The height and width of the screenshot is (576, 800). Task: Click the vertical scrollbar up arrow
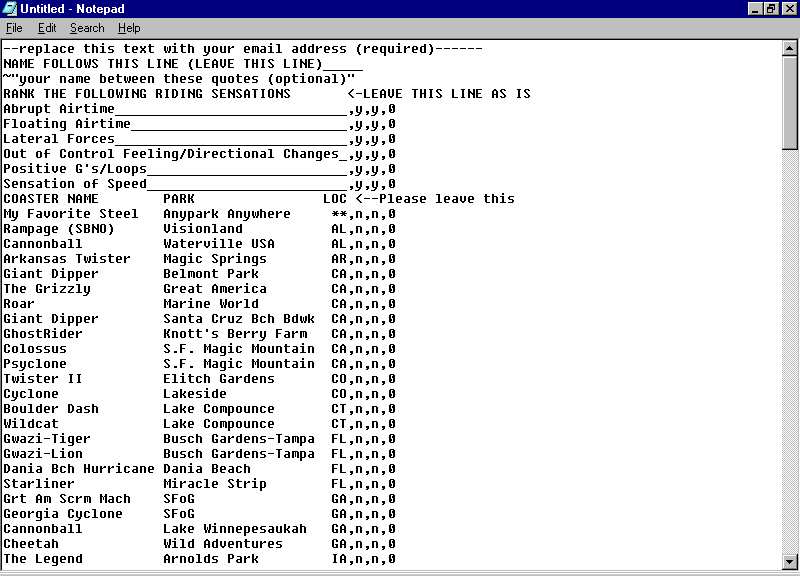[790, 49]
